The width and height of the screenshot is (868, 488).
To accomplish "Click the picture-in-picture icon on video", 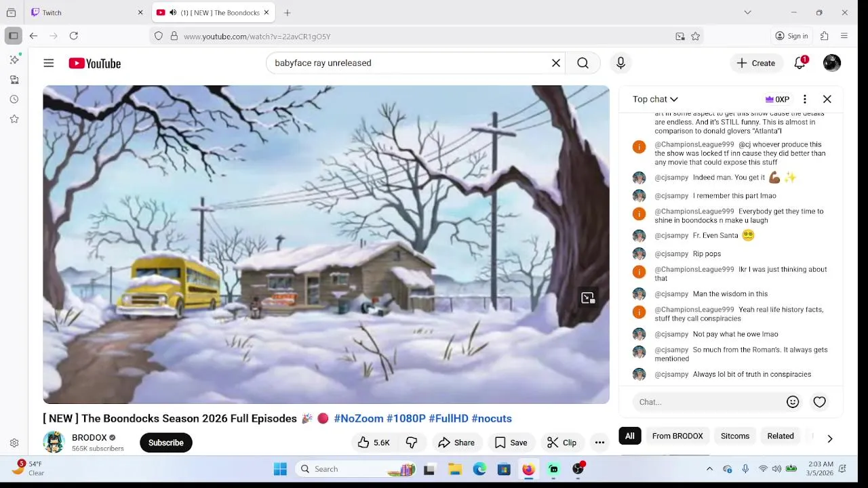I will [588, 298].
